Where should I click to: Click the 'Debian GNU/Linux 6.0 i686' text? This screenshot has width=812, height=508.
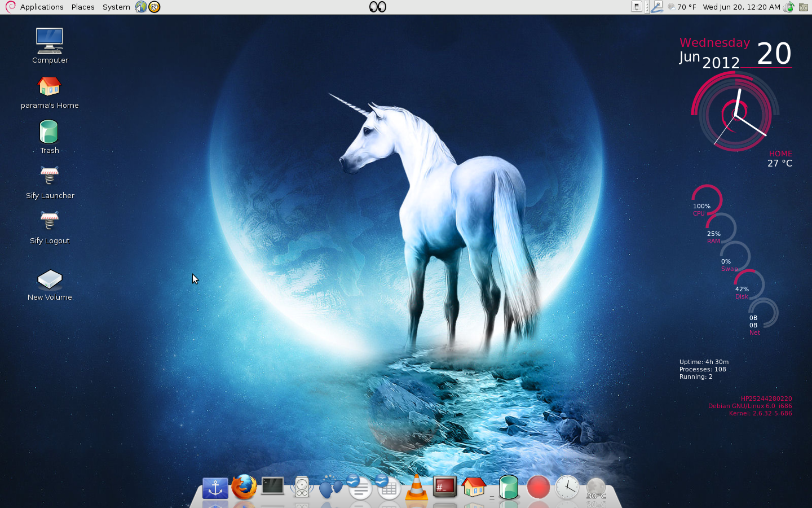750,406
